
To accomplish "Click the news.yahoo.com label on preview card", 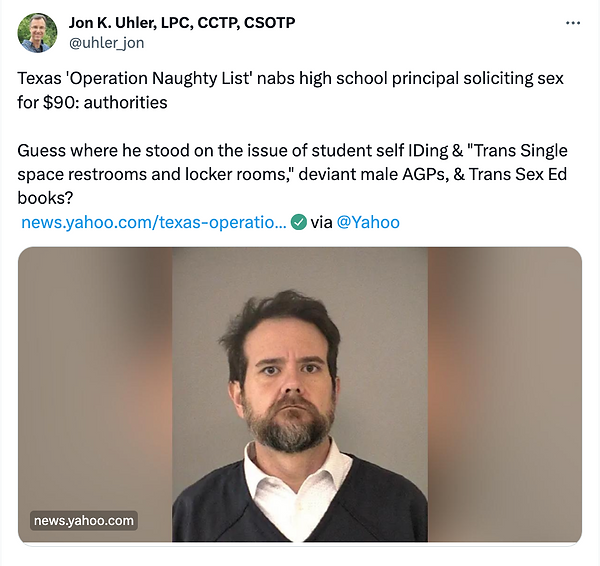I will [x=84, y=520].
